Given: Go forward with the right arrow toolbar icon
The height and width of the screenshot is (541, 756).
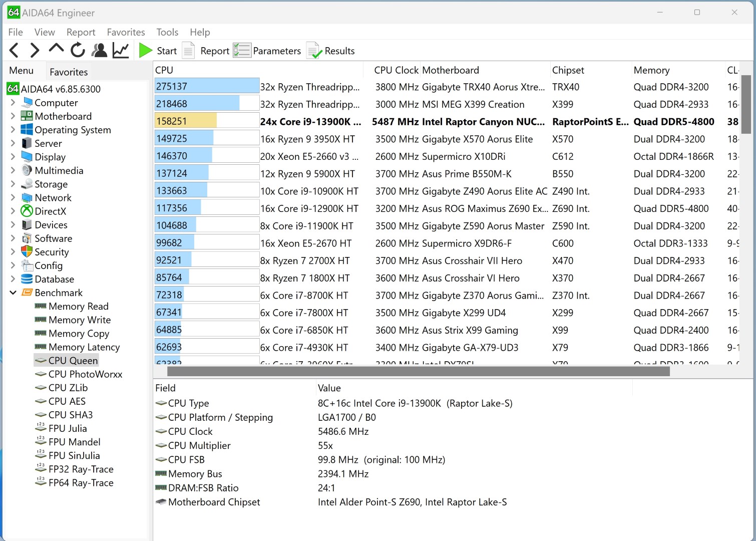Looking at the screenshot, I should (x=35, y=51).
